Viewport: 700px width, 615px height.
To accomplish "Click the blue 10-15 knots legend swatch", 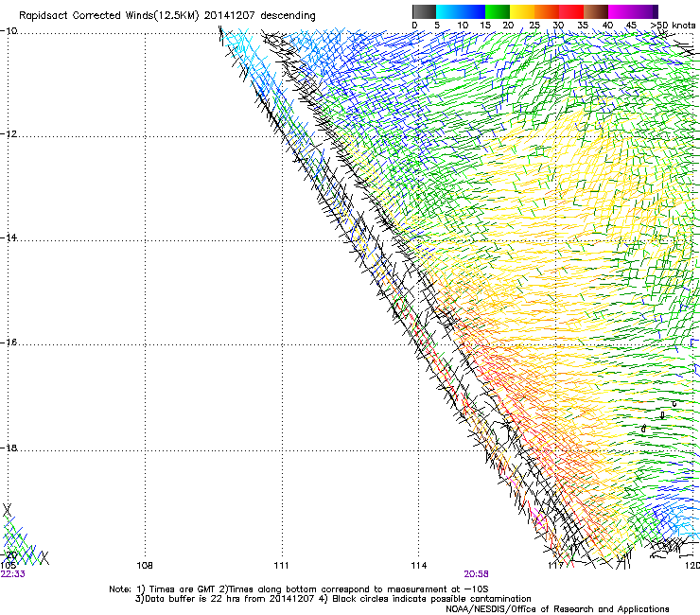I will click(x=473, y=11).
